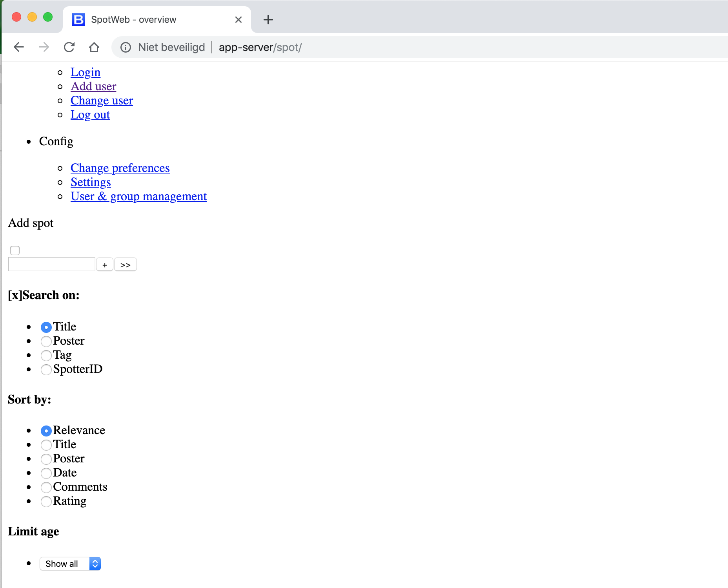The width and height of the screenshot is (728, 588).
Task: Switch to the SpotWeb - overview tab
Action: [x=133, y=19]
